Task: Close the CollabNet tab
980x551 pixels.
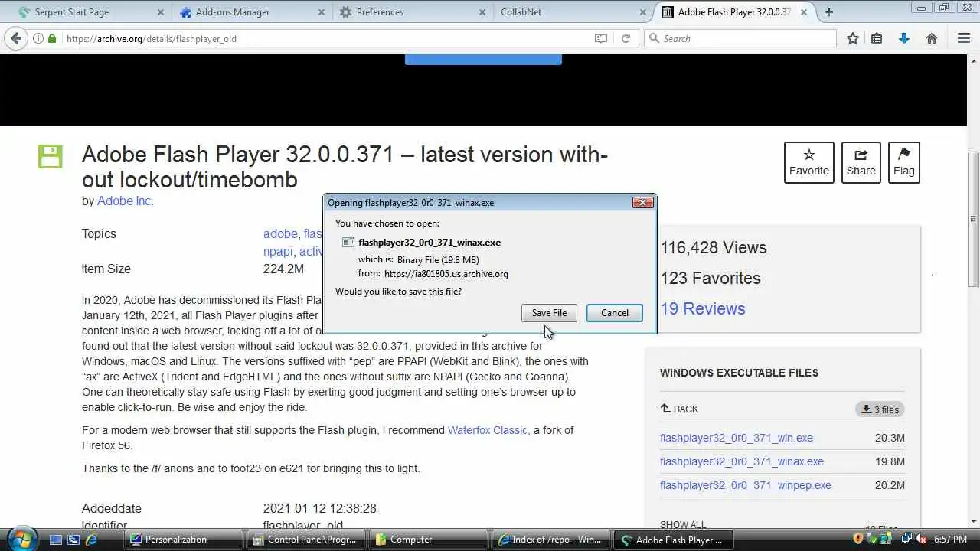Action: (x=642, y=12)
